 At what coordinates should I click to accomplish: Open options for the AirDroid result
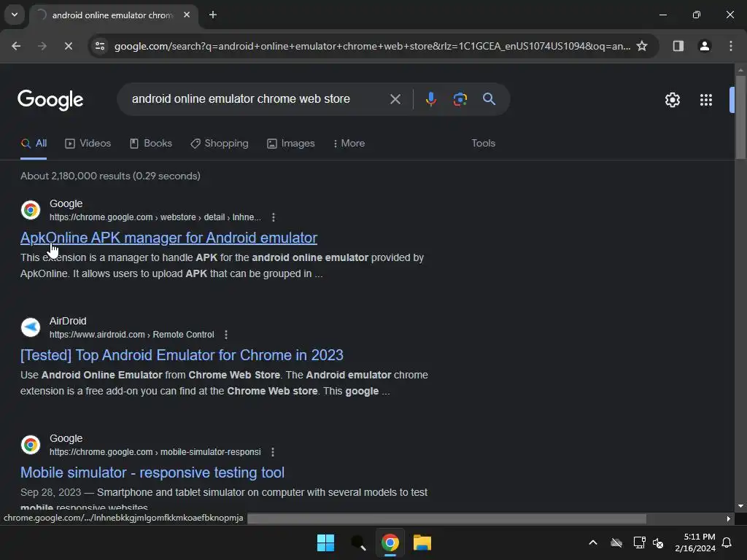point(226,335)
